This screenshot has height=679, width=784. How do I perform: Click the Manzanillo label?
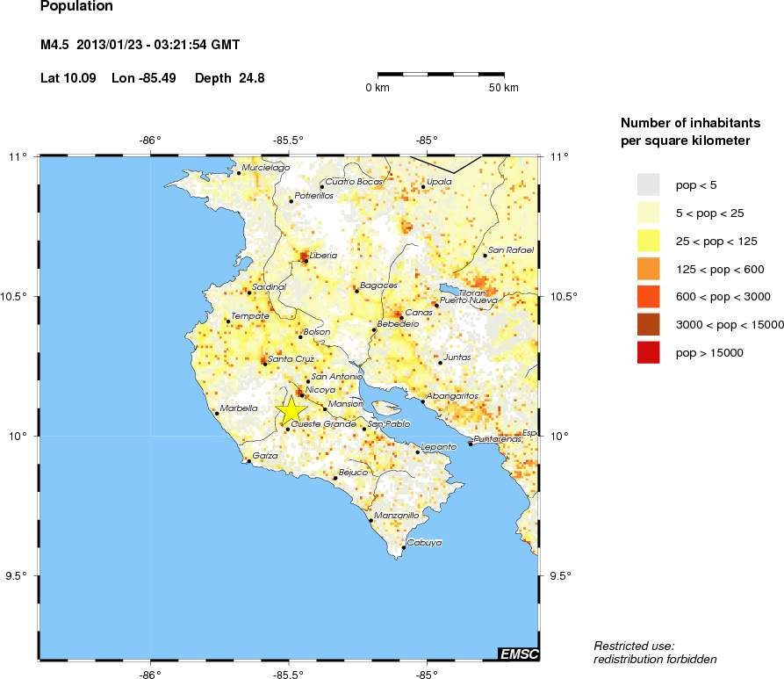coord(397,516)
